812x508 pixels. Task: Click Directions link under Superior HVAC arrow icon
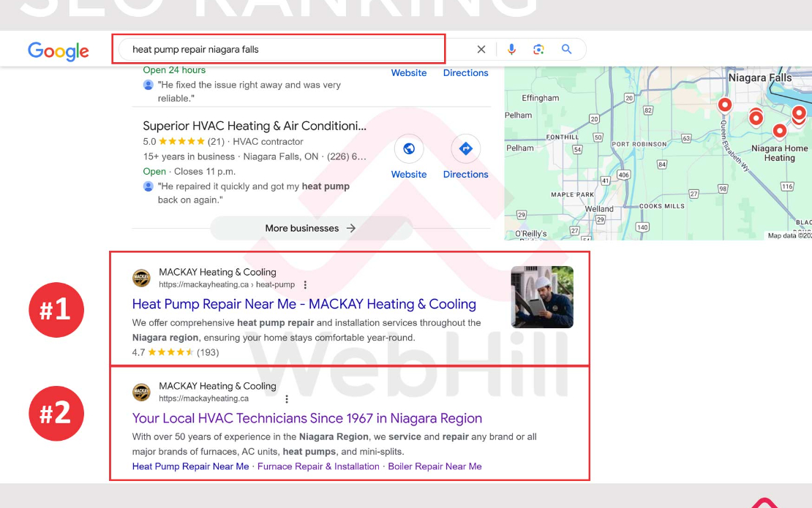tap(465, 175)
